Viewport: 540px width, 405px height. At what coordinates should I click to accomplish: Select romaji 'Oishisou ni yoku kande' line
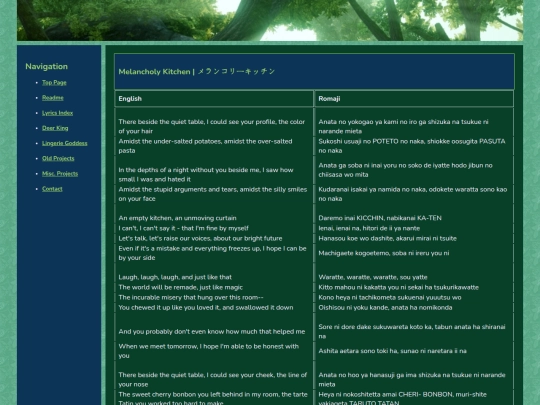(385, 308)
